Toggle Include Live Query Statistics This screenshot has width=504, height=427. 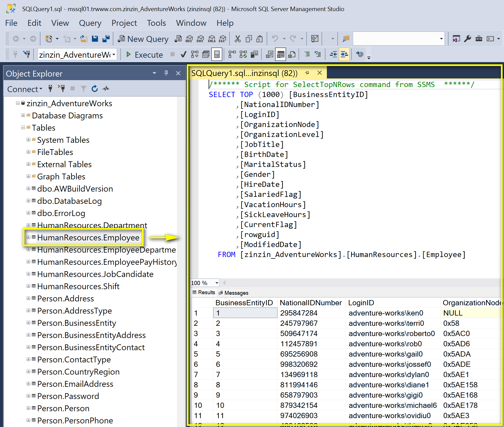(x=243, y=54)
